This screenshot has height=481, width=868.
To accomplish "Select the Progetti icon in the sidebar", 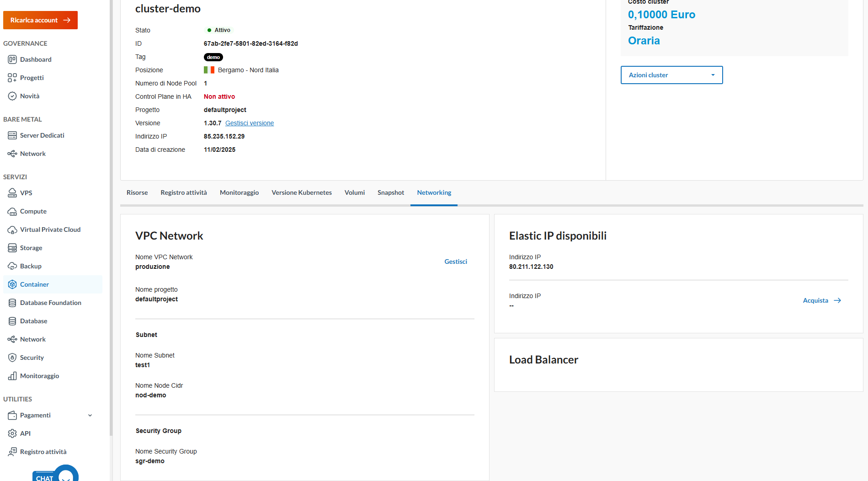I will point(12,77).
